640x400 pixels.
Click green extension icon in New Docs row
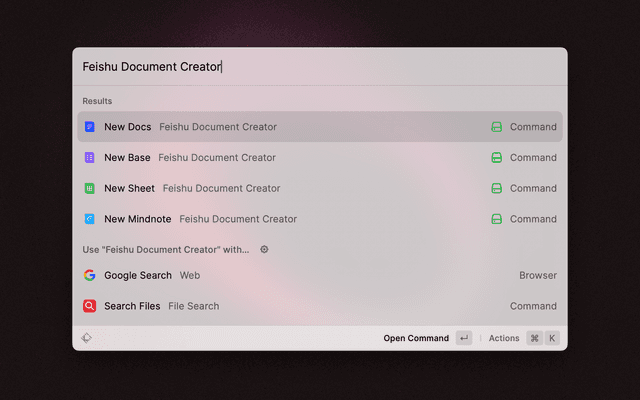point(496,127)
